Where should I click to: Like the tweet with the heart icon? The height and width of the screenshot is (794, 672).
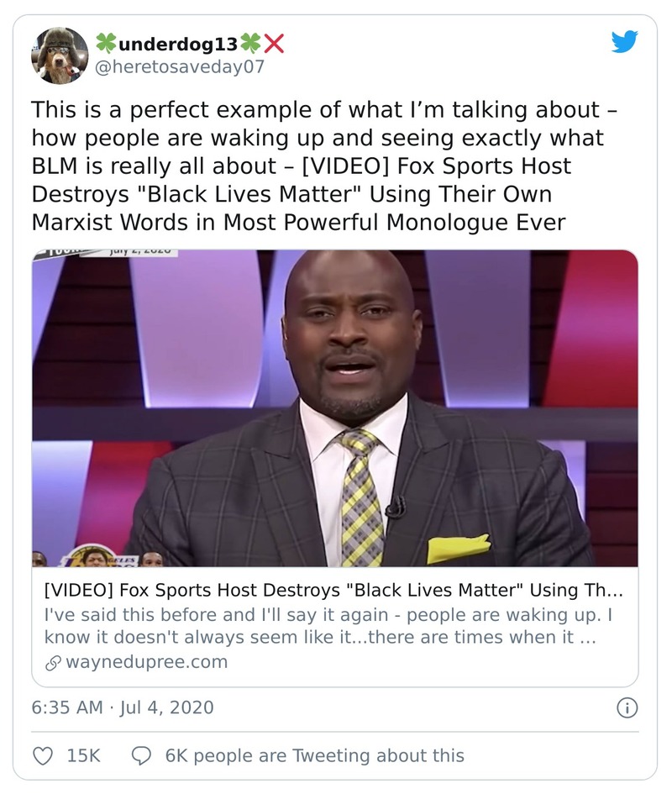coord(43,755)
